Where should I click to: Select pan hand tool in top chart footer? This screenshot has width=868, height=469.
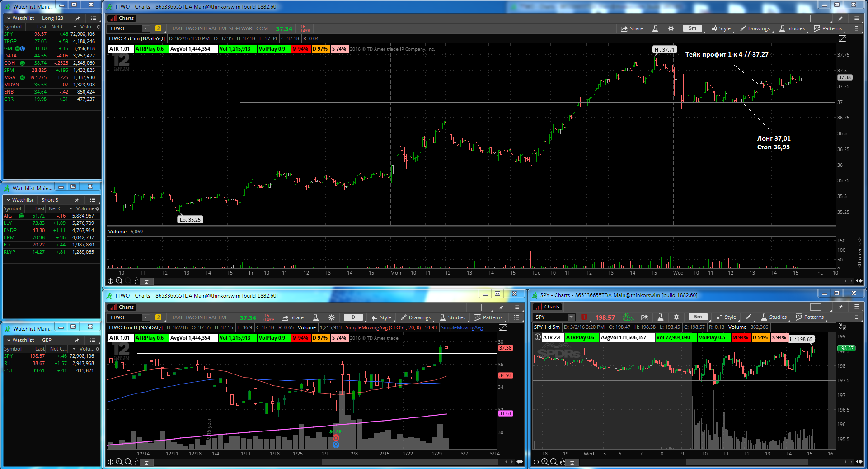137,281
